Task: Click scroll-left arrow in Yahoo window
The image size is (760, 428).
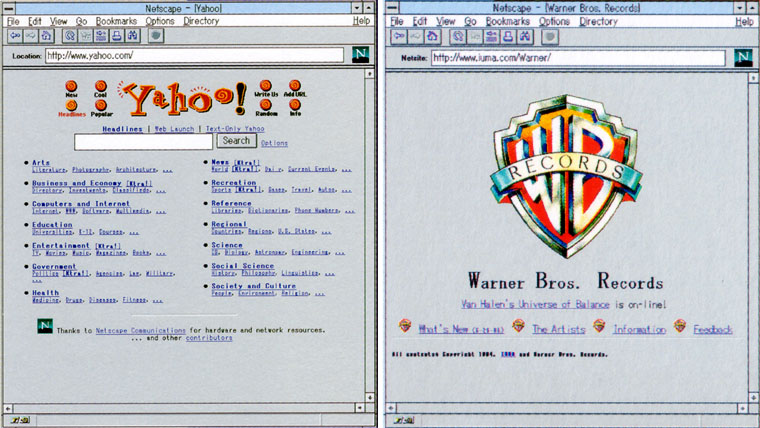Action: click(x=8, y=408)
